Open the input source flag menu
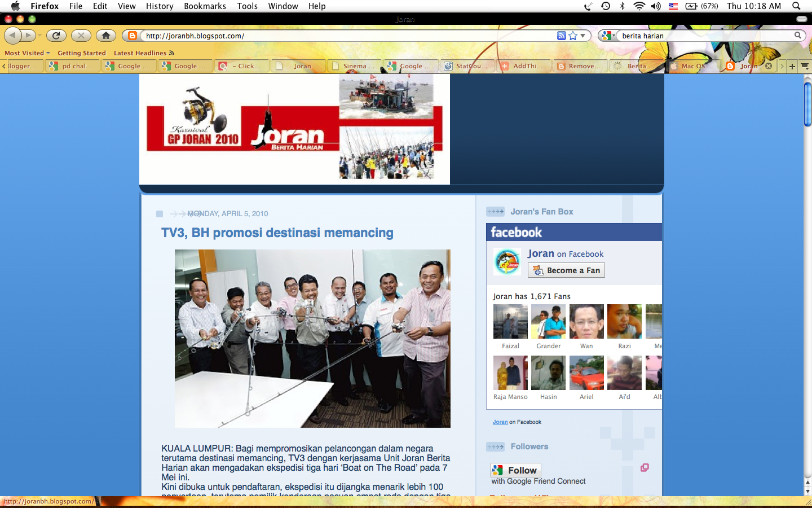Viewport: 812px width, 508px height. pos(673,6)
